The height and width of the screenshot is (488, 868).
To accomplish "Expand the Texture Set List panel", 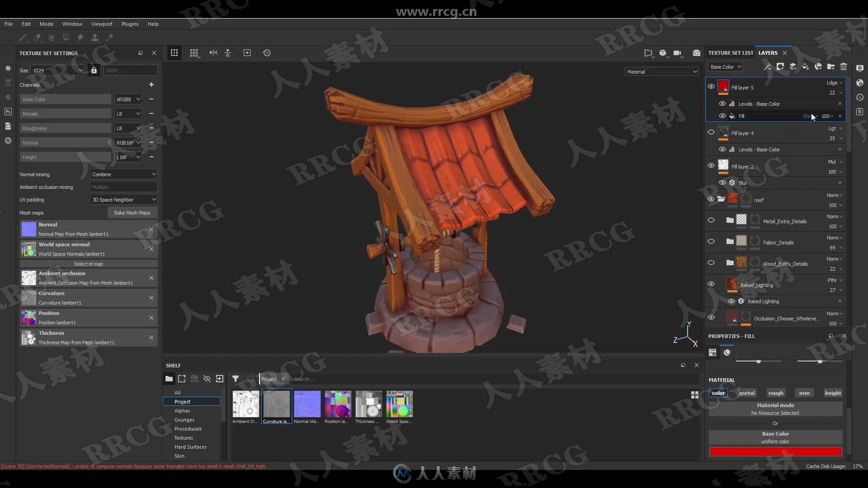I will 730,52.
